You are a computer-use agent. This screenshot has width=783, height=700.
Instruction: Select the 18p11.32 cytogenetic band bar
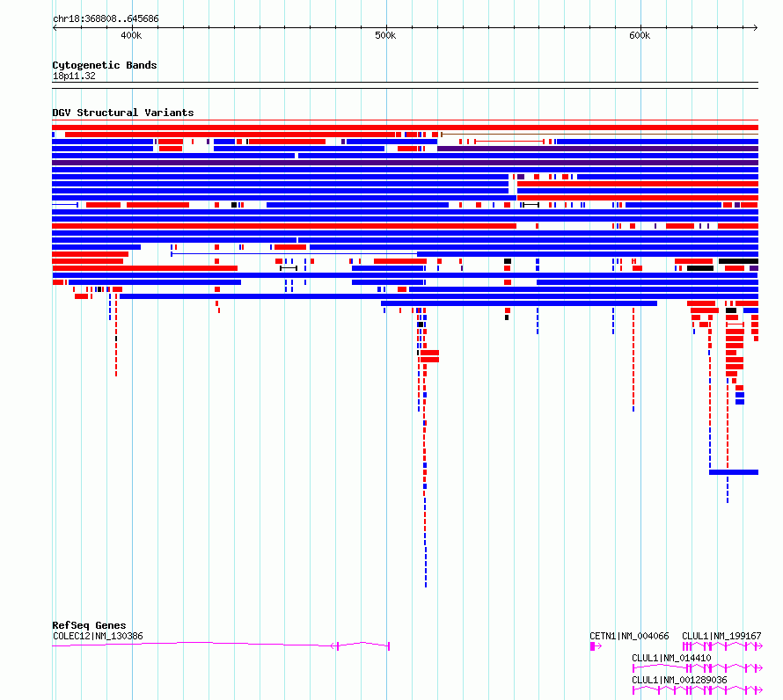click(405, 85)
